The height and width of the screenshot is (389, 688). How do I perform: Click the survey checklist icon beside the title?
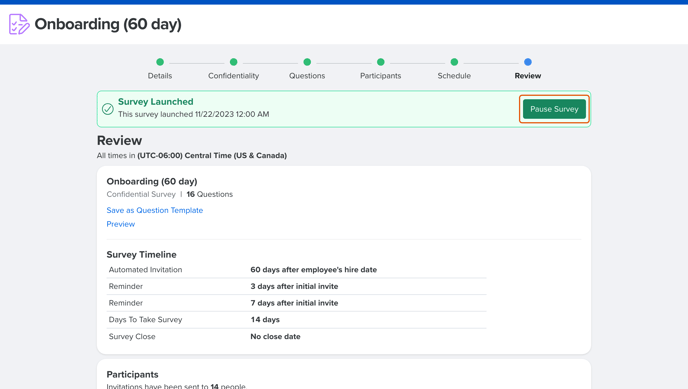coord(19,24)
